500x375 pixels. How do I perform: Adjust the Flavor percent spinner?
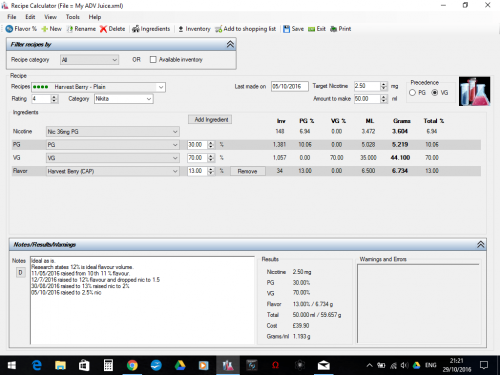(211, 171)
